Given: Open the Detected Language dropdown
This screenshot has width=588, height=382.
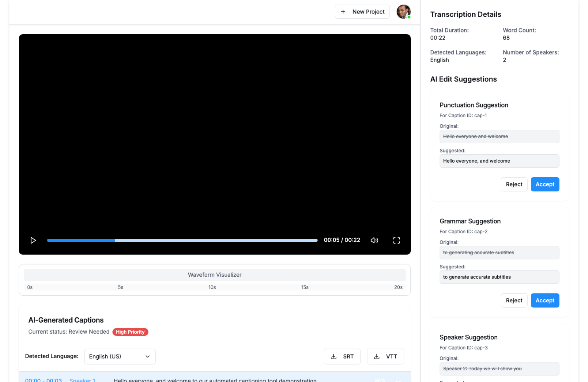Looking at the screenshot, I should point(120,356).
